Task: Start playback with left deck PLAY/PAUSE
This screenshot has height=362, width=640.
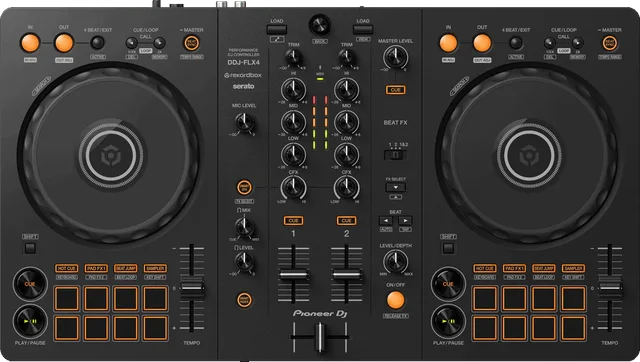Action: [x=30, y=321]
